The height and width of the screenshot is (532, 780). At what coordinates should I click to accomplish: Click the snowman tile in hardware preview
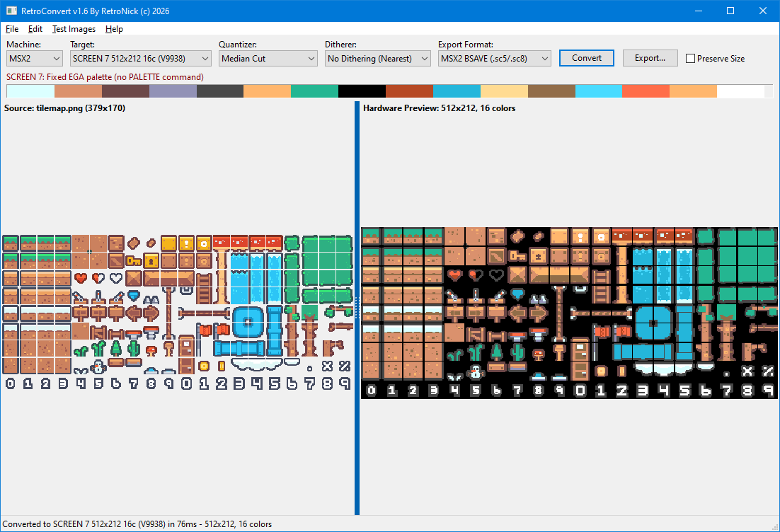pos(476,372)
